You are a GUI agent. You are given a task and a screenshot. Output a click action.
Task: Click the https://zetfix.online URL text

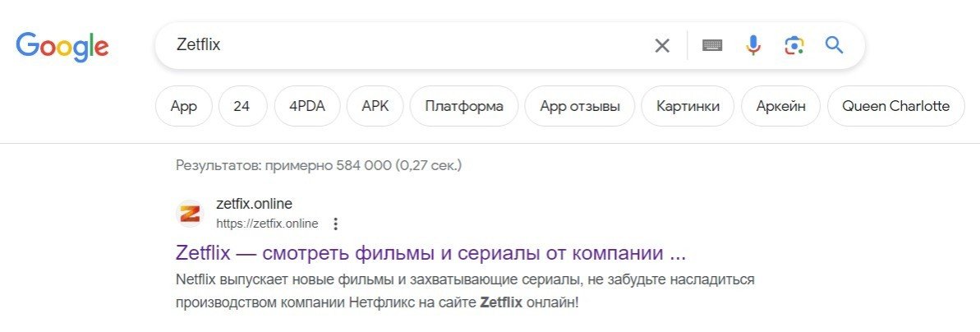pos(267,224)
